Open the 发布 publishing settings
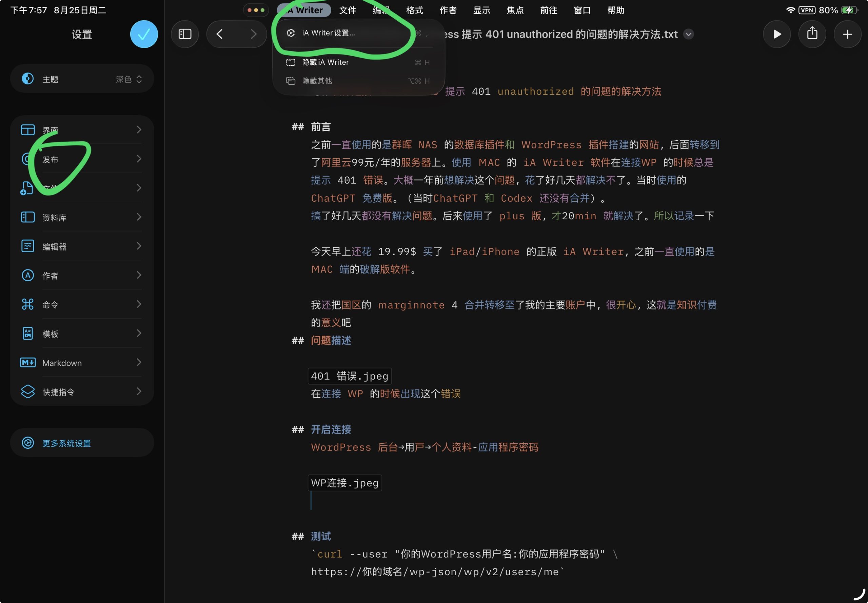This screenshot has width=868, height=603. tap(82, 159)
